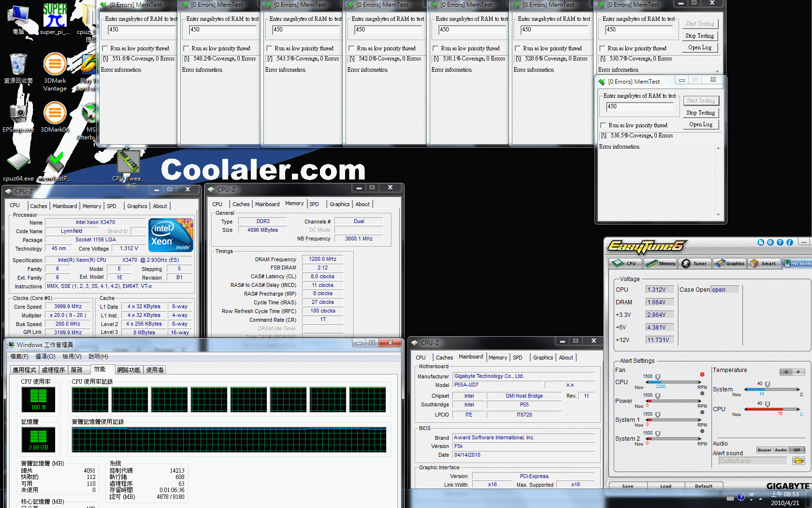Switch to the 處理程序 tab in Task Manager

[53, 370]
